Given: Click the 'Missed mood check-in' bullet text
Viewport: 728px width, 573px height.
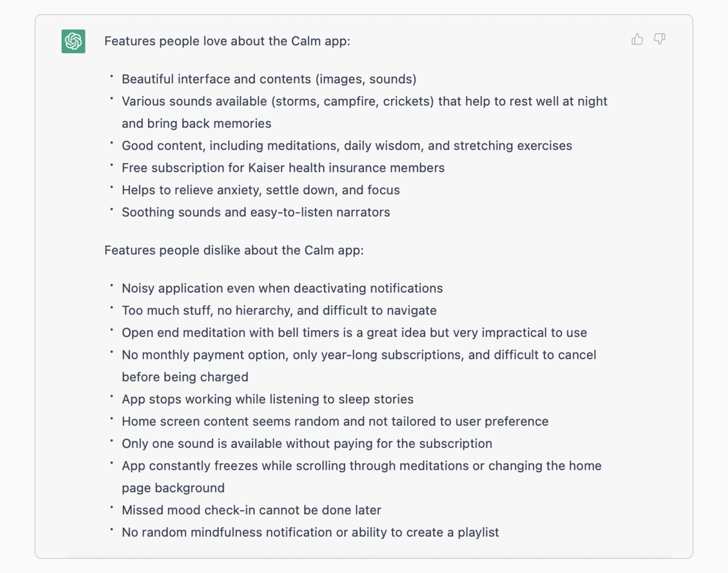Looking at the screenshot, I should click(251, 510).
